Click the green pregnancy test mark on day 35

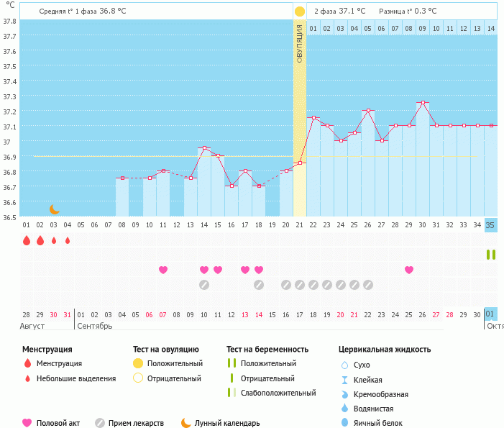coord(490,255)
